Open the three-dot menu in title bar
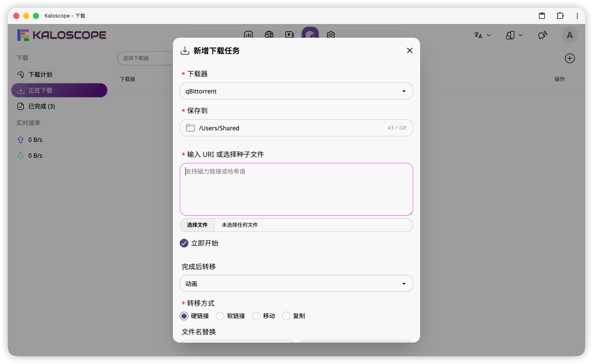This screenshot has height=364, width=593. [x=578, y=16]
